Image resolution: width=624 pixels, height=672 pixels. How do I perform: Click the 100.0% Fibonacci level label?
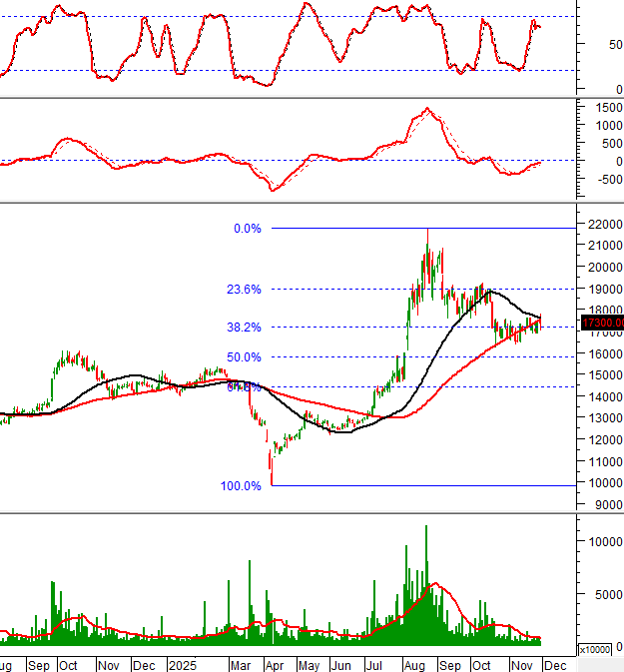[x=241, y=486]
